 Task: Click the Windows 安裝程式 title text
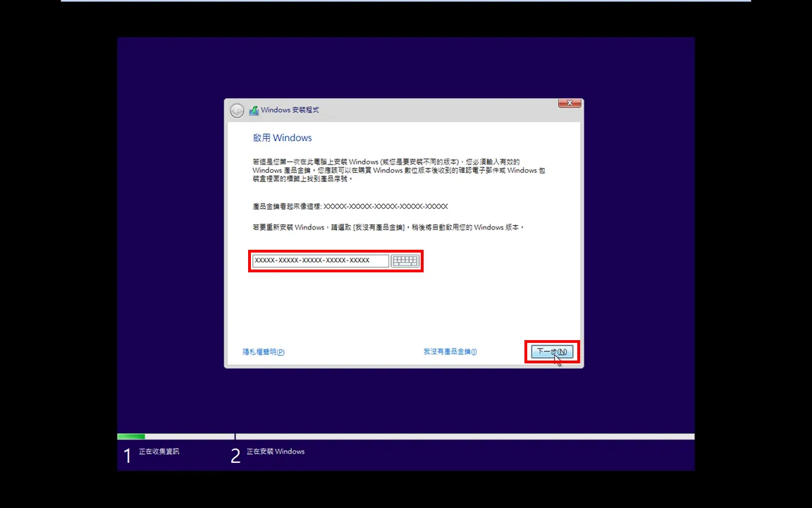pos(290,110)
